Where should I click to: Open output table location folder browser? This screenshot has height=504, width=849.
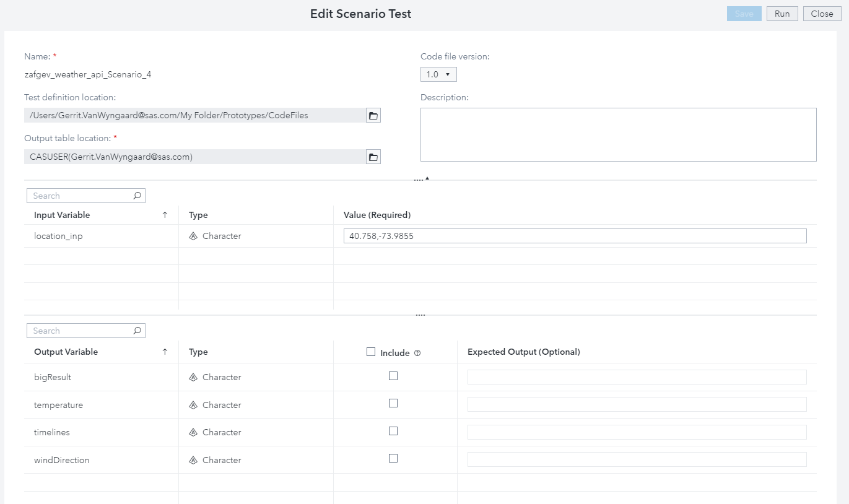[x=373, y=157]
